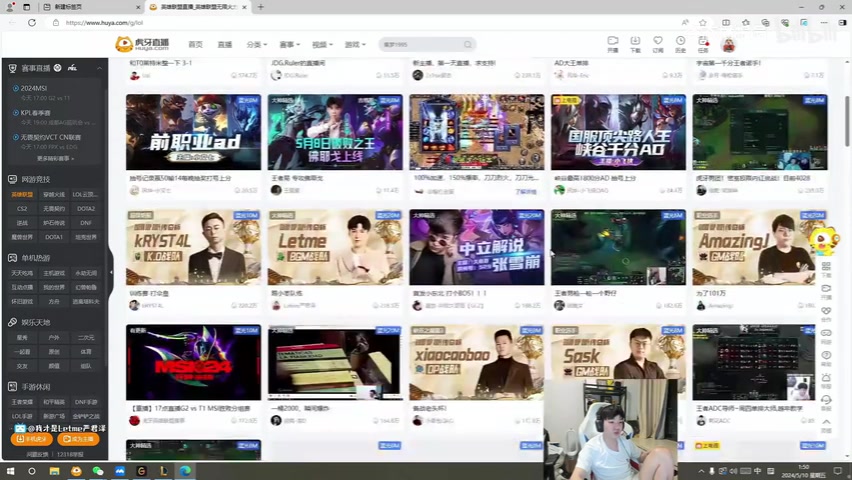Open File Explorer from the taskbar
Image resolution: width=852 pixels, height=480 pixels.
point(54,471)
